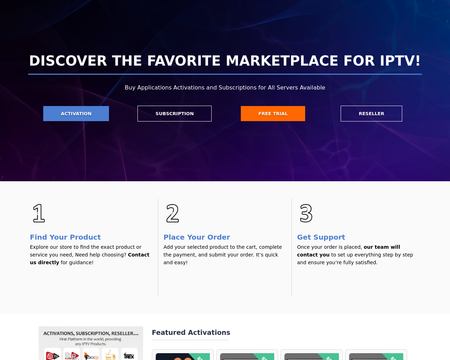
Task: Open the Place Your Order heading
Action: click(x=197, y=237)
